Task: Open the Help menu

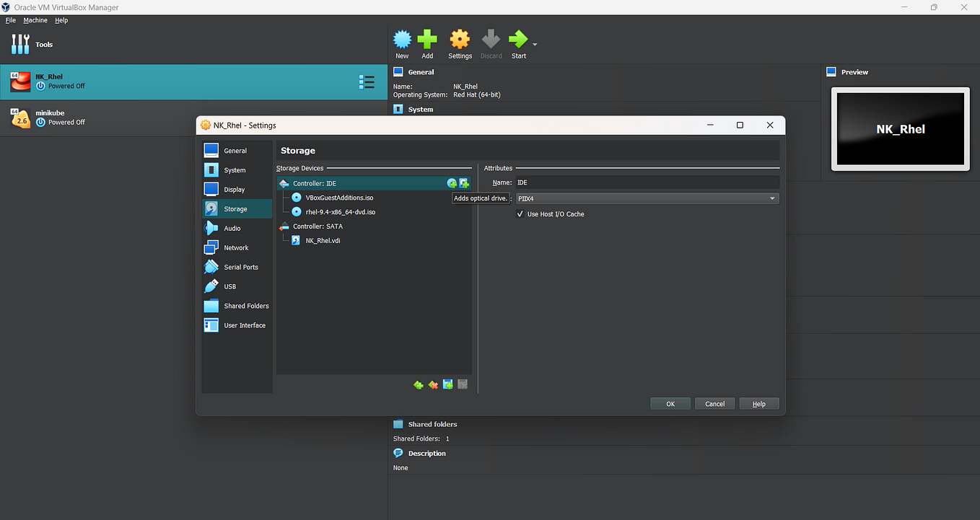Action: coord(61,19)
